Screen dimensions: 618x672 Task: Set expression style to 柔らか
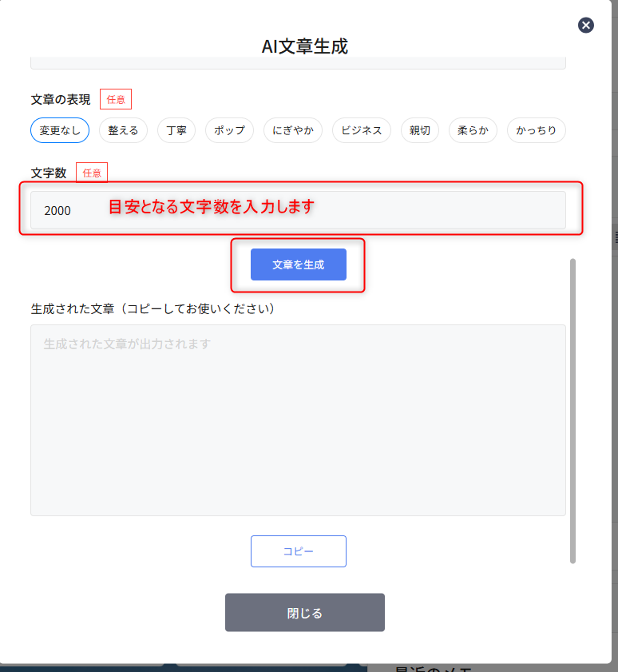(473, 130)
